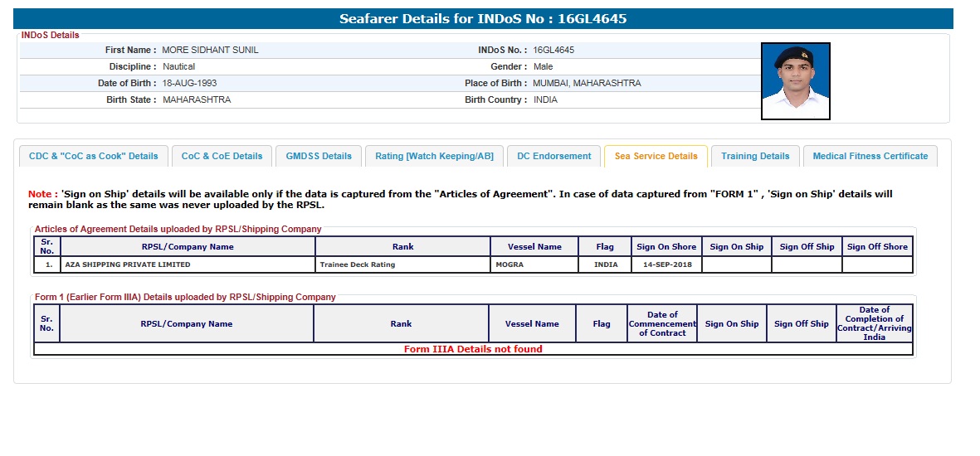Click the red Note : label
Viewport: 980px width, 456px height.
43,194
